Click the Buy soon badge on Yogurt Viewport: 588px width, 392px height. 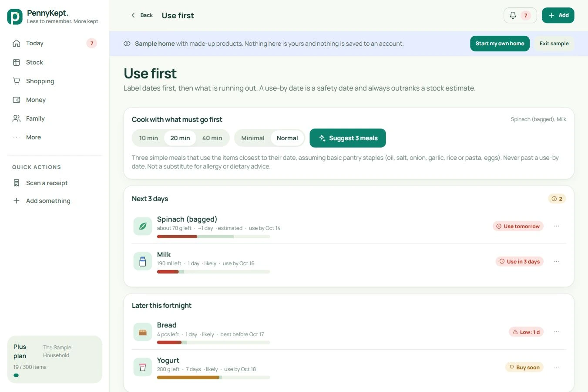point(524,367)
